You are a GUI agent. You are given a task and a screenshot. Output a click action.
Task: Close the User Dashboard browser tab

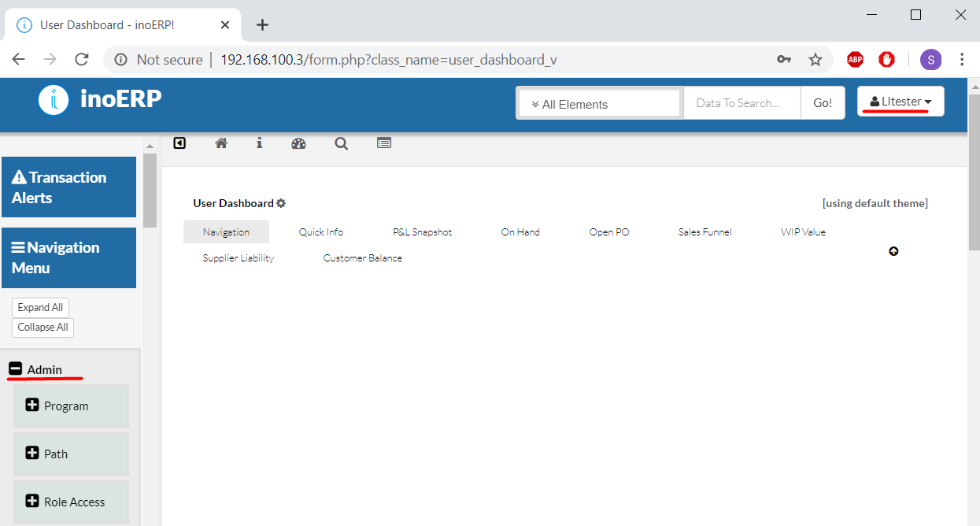225,25
